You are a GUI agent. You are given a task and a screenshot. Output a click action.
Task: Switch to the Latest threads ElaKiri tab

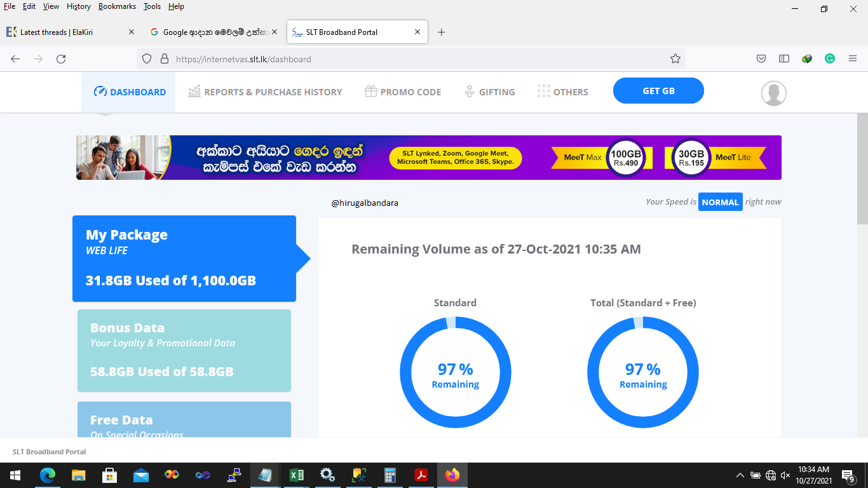pos(70,32)
